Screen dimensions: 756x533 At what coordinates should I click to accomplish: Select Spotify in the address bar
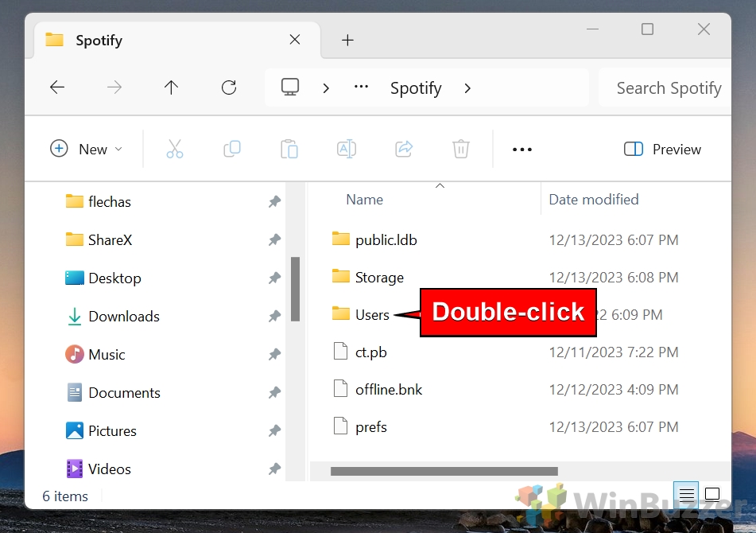click(416, 88)
